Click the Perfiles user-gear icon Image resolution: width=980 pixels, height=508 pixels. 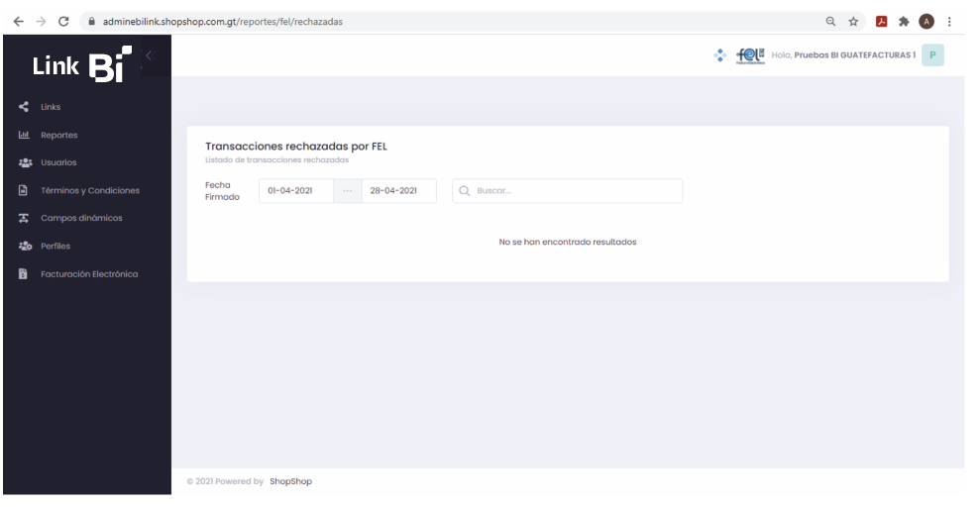coord(25,247)
